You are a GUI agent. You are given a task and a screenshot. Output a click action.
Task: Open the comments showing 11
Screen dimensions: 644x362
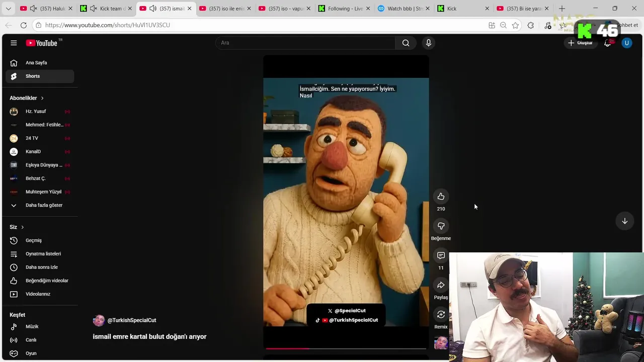click(x=441, y=256)
